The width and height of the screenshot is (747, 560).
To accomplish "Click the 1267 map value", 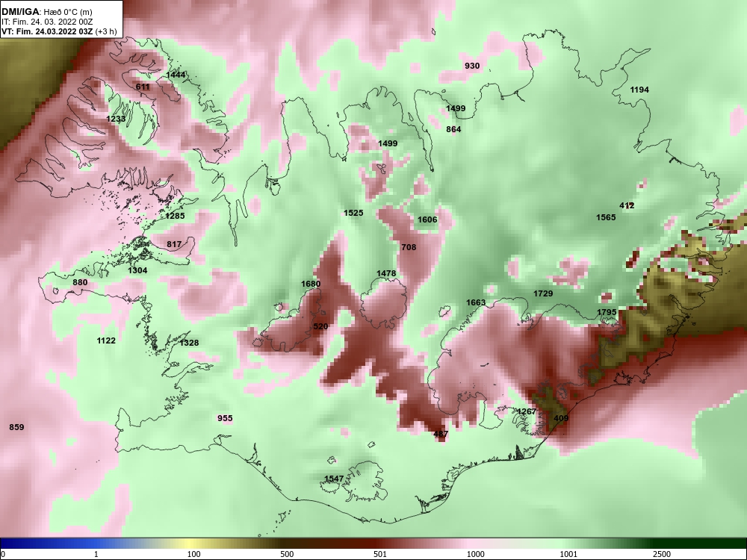I will pyautogui.click(x=527, y=411).
